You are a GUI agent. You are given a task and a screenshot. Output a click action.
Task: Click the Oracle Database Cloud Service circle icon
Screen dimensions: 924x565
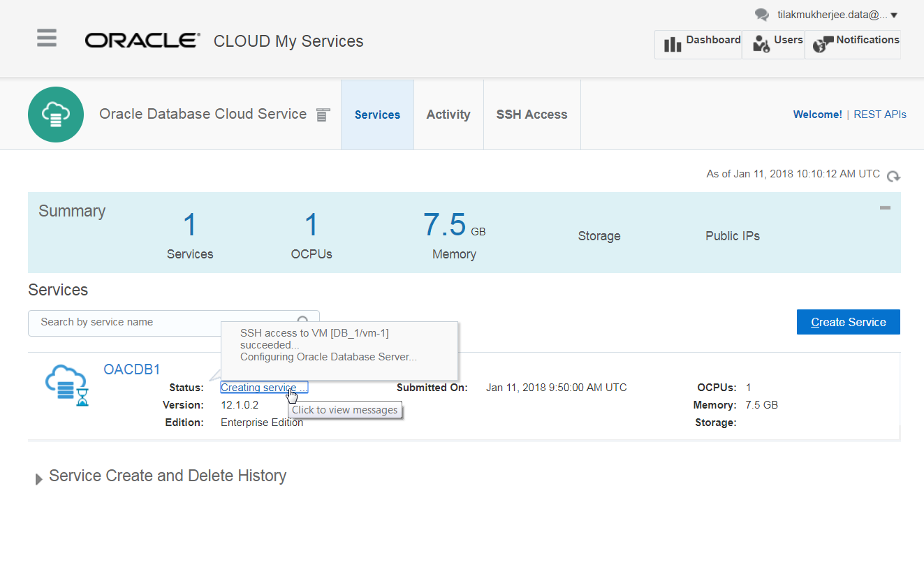point(56,114)
